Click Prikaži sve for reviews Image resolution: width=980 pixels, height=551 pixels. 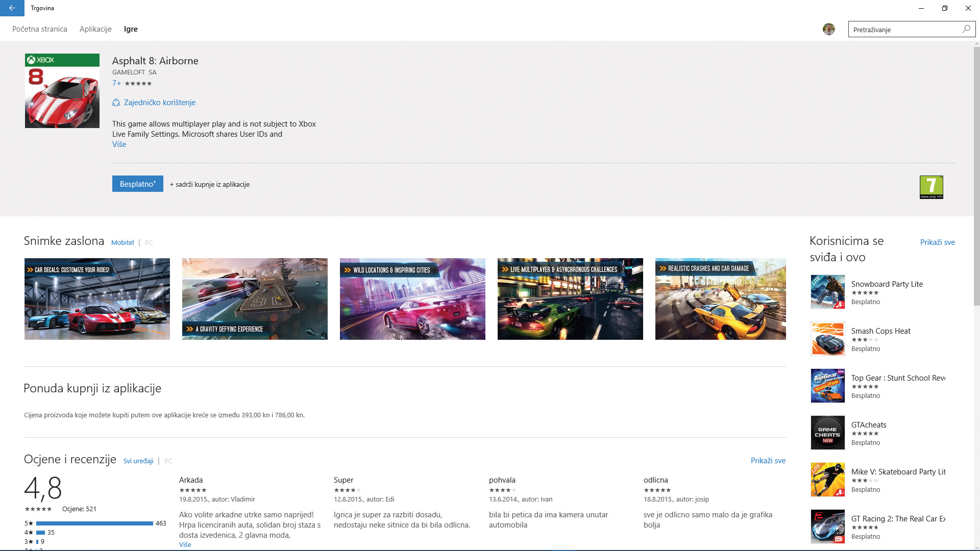(768, 461)
